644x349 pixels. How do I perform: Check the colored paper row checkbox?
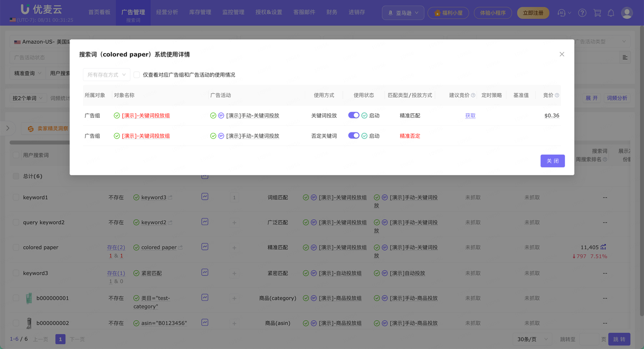click(x=16, y=247)
